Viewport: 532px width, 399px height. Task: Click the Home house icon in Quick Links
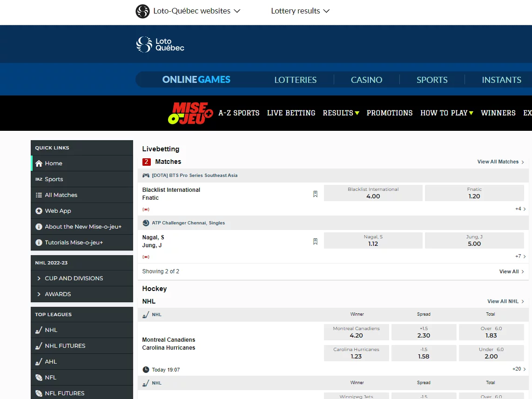tap(39, 163)
